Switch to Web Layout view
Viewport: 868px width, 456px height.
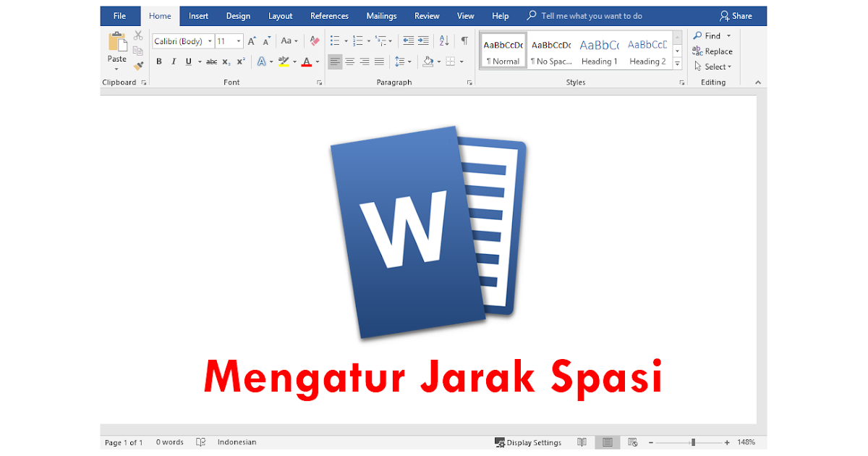point(632,442)
